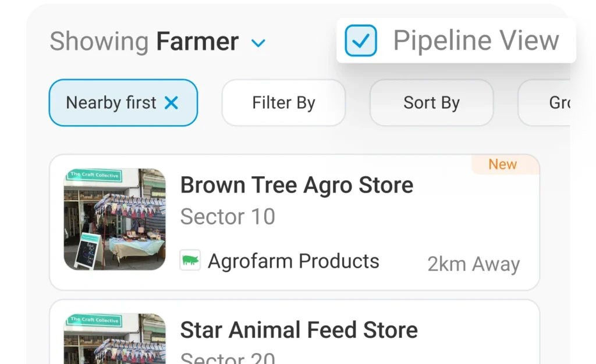The image size is (596, 364).
Task: Click the Pipeline View label text
Action: coord(476,41)
